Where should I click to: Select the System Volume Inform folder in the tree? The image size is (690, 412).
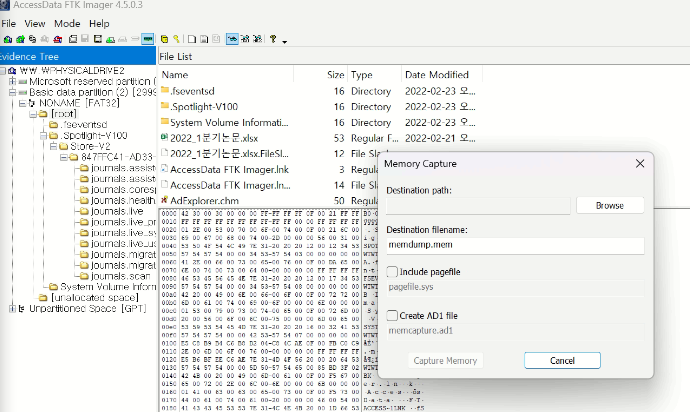pos(108,287)
